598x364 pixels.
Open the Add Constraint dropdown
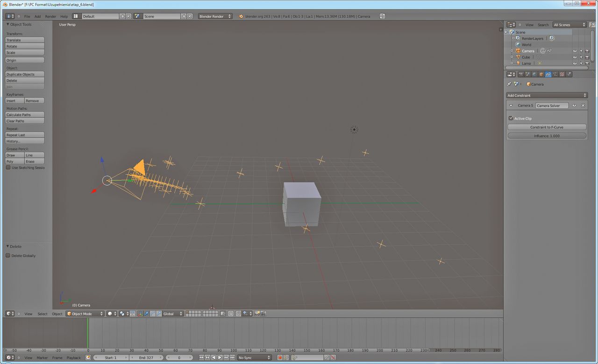(x=547, y=95)
